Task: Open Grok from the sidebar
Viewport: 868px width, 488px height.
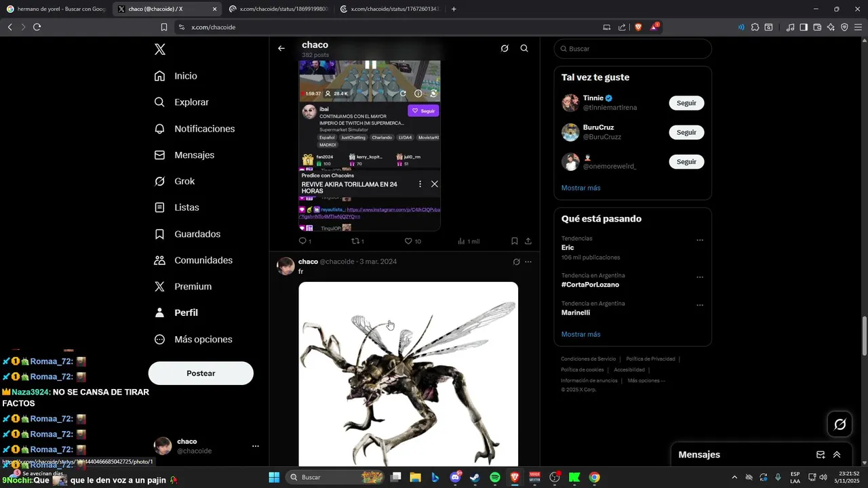Action: 174,181
